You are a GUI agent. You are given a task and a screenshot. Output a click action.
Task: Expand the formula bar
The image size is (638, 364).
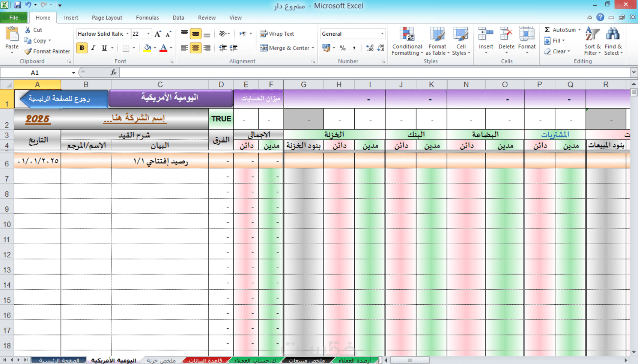(634, 72)
